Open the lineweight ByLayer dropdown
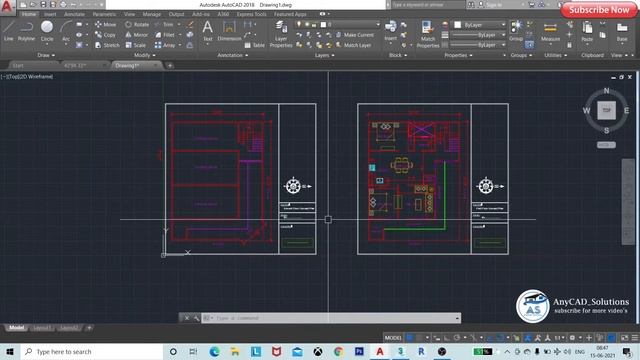Viewport: 640px width, 360px height. click(478, 35)
